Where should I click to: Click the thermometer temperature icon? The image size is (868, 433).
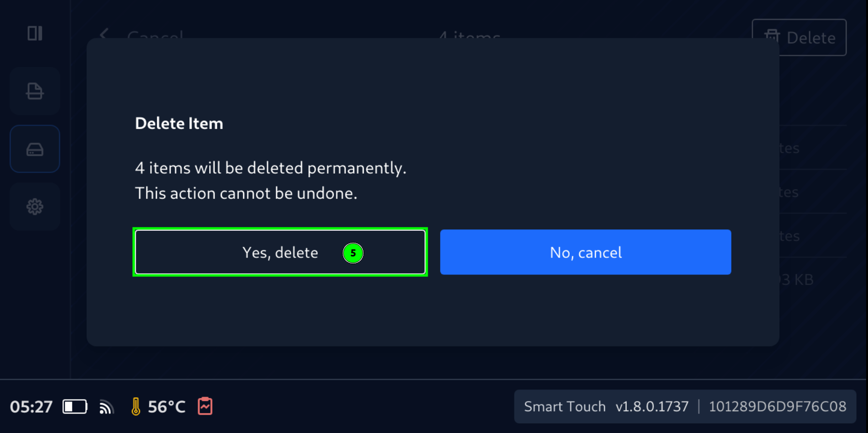[x=136, y=406]
